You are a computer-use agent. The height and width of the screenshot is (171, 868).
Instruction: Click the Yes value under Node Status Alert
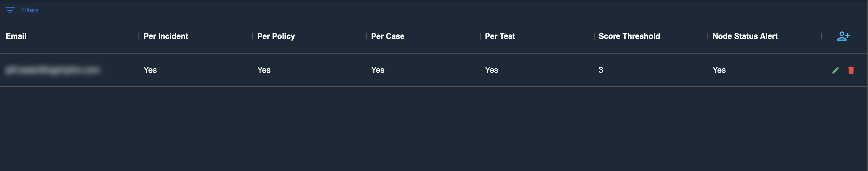(719, 70)
